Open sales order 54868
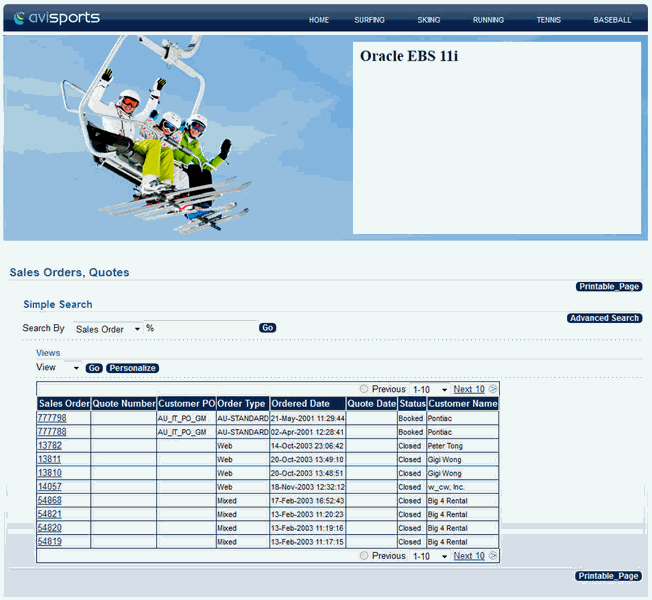652x600 pixels. (49, 500)
